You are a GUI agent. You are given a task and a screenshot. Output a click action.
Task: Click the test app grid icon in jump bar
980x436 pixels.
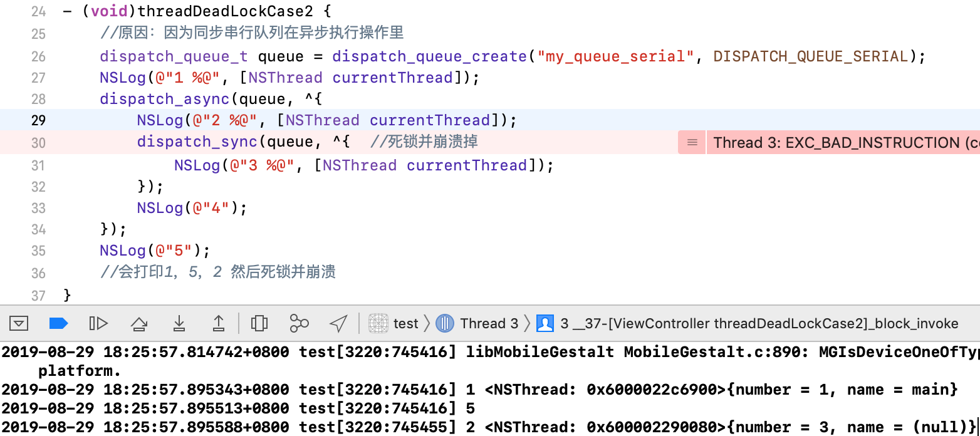(x=378, y=323)
